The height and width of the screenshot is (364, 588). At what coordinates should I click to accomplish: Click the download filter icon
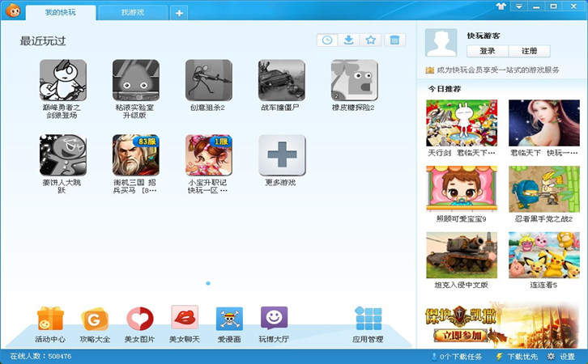pyautogui.click(x=349, y=40)
